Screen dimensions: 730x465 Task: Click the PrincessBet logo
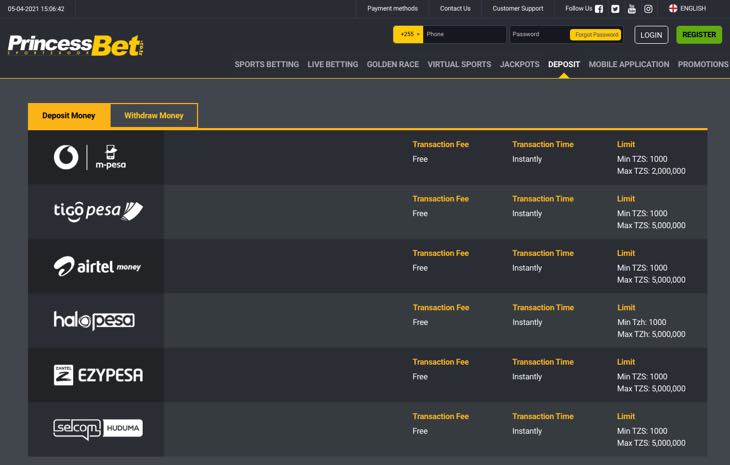[76, 46]
